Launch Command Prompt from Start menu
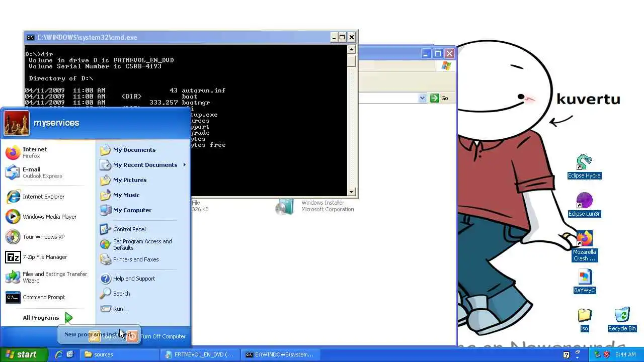644x362 pixels. [x=48, y=297]
